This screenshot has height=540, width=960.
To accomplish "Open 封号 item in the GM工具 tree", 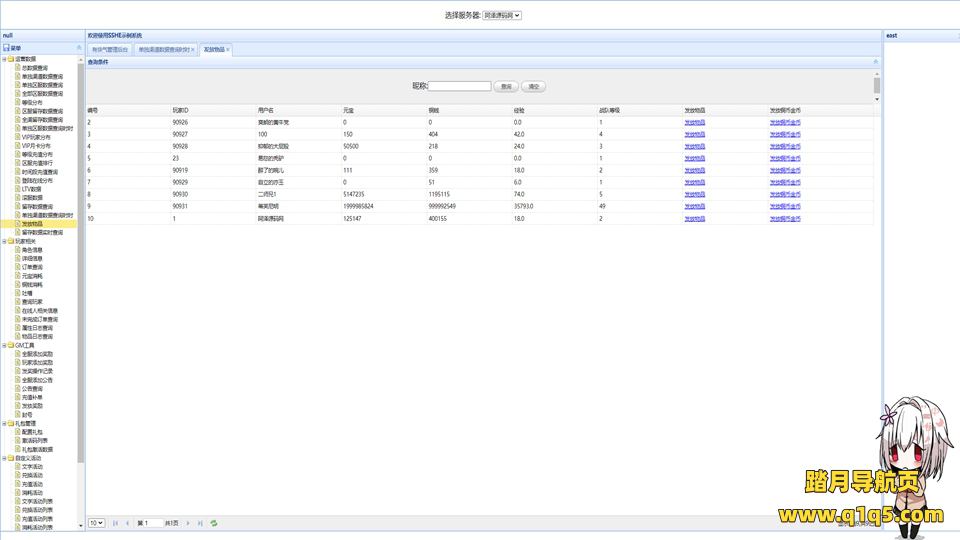I will (26, 415).
